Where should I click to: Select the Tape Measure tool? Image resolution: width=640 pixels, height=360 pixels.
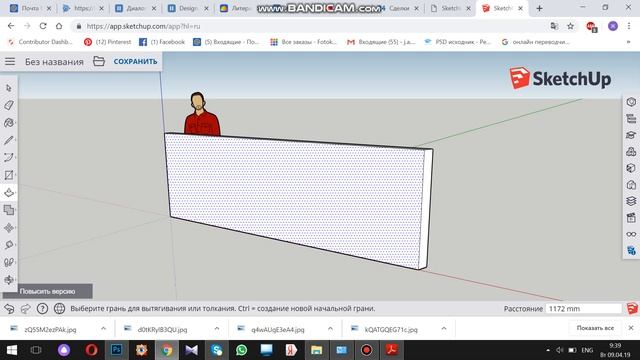tap(9, 245)
